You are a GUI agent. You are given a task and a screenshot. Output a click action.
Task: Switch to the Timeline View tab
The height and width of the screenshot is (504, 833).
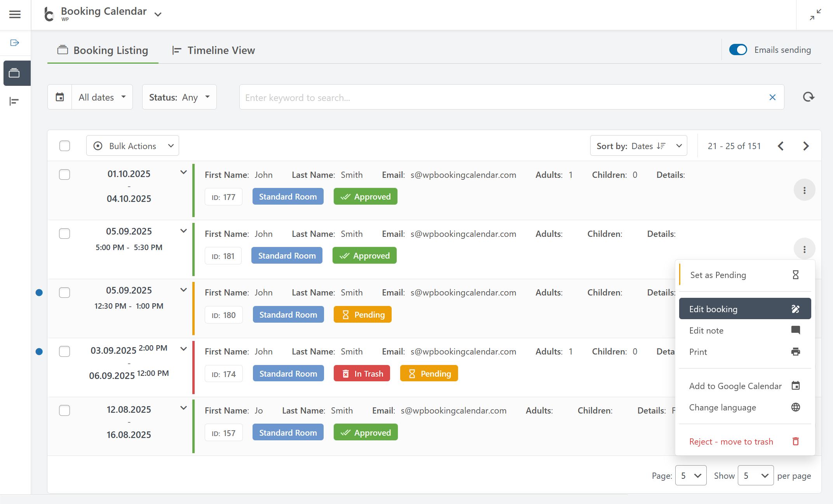coord(213,50)
